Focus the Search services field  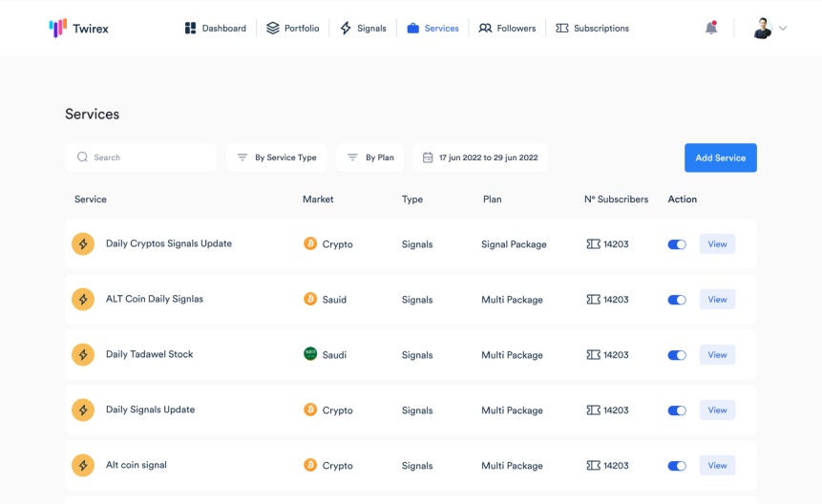tap(140, 157)
